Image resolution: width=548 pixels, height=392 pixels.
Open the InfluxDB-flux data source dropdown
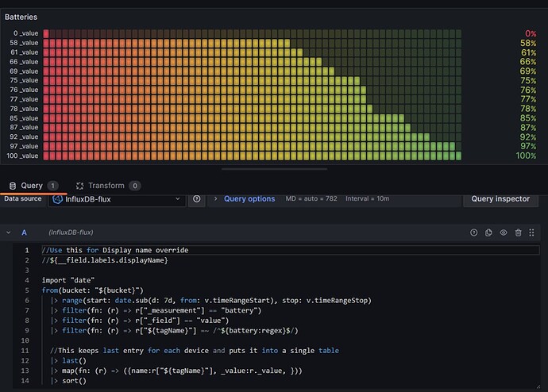[117, 199]
